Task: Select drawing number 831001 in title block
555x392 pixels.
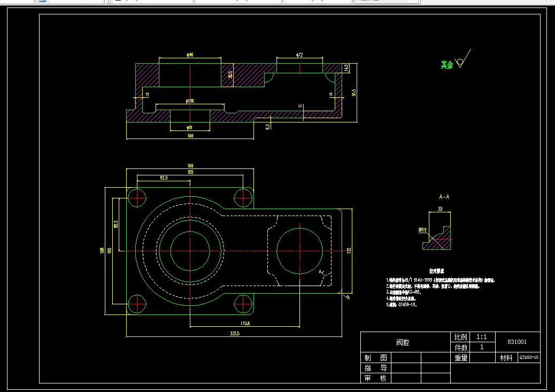Action: 517,342
